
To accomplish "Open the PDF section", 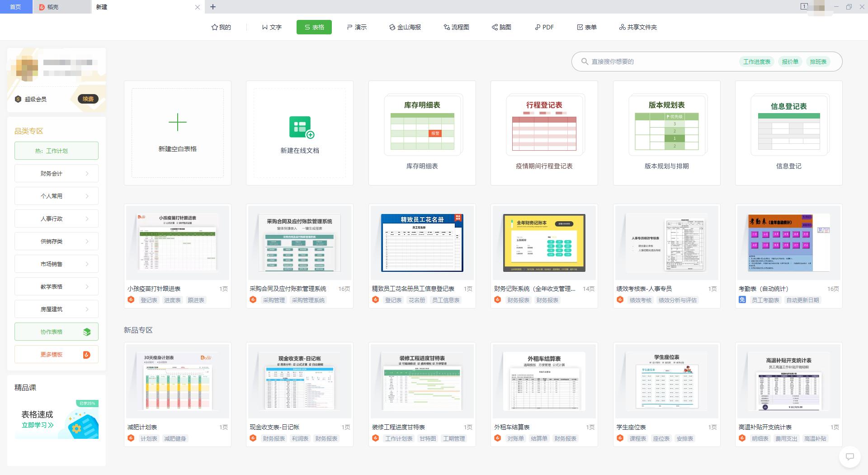I will coord(543,27).
